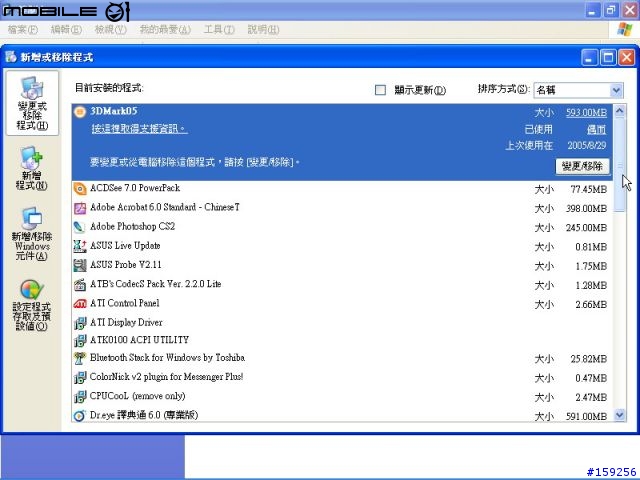Close the Add or Remove Programs dialog
This screenshot has width=640, height=480.
coord(627,58)
